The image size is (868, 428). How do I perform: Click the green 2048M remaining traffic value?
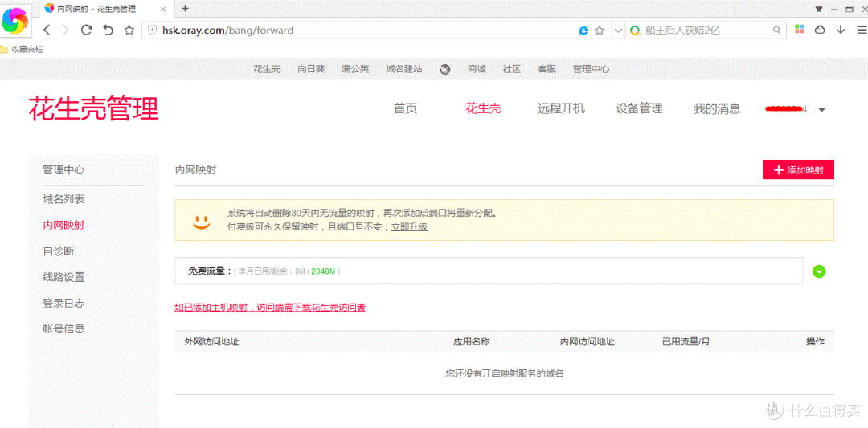pyautogui.click(x=323, y=271)
